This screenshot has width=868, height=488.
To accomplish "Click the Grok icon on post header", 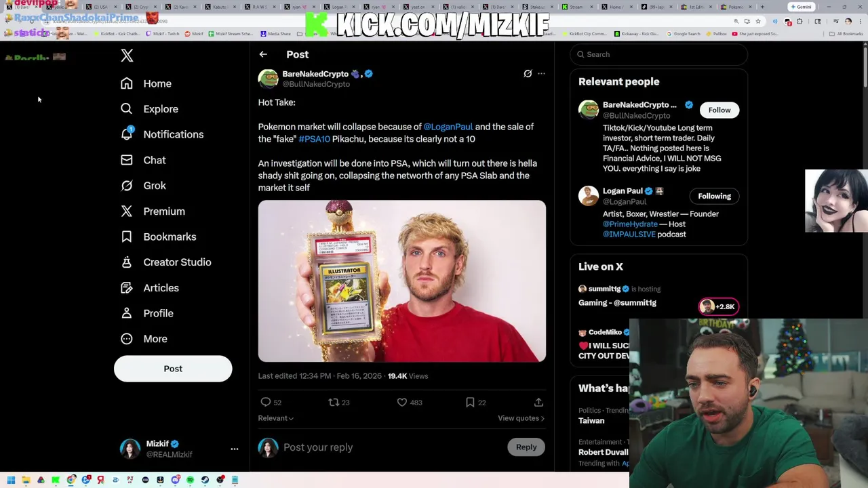I will coord(528,73).
